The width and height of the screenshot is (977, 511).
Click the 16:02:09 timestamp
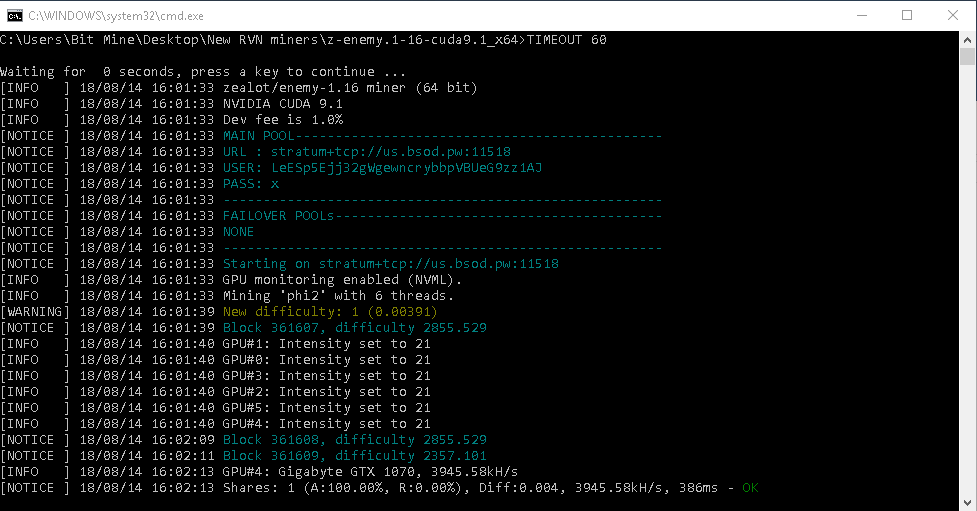click(183, 440)
